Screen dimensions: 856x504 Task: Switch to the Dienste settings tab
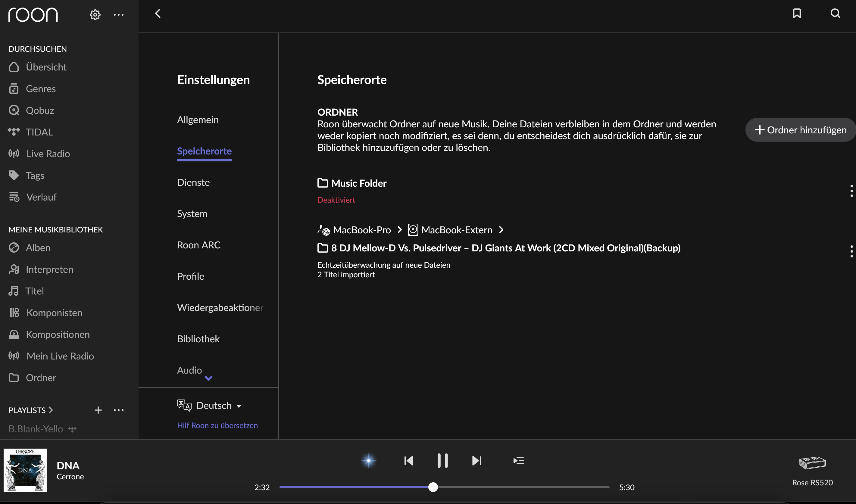click(193, 182)
